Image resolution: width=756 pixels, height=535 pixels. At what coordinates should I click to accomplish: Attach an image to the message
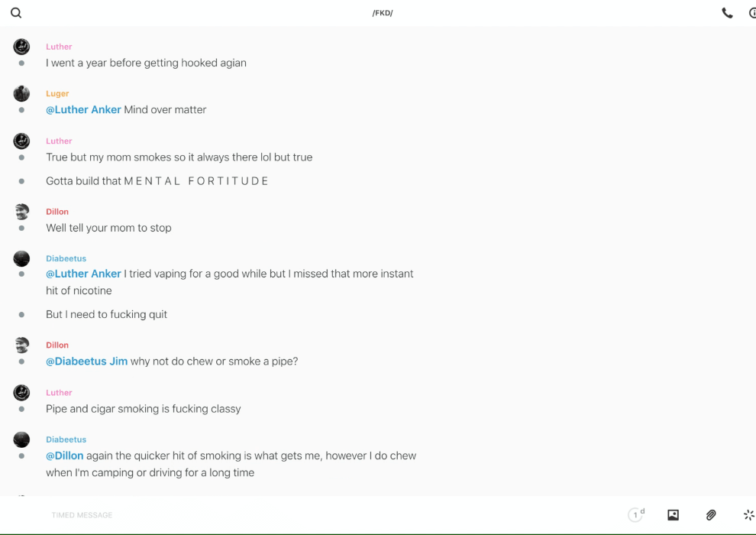[673, 515]
